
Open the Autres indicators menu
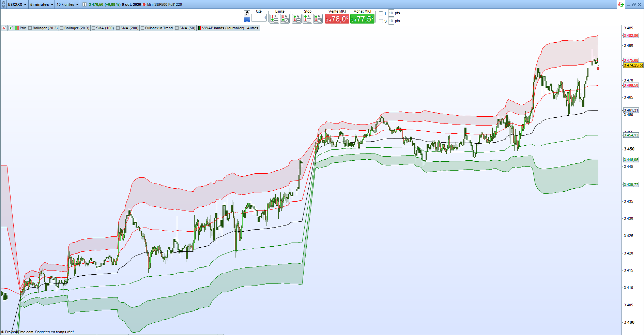pyautogui.click(x=252, y=28)
